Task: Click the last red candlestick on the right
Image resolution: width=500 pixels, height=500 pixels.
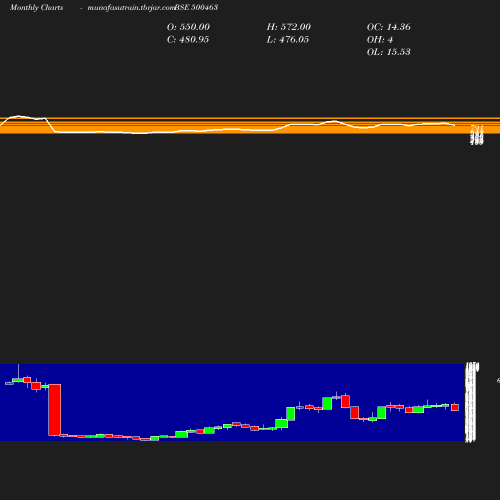Action: click(x=455, y=407)
